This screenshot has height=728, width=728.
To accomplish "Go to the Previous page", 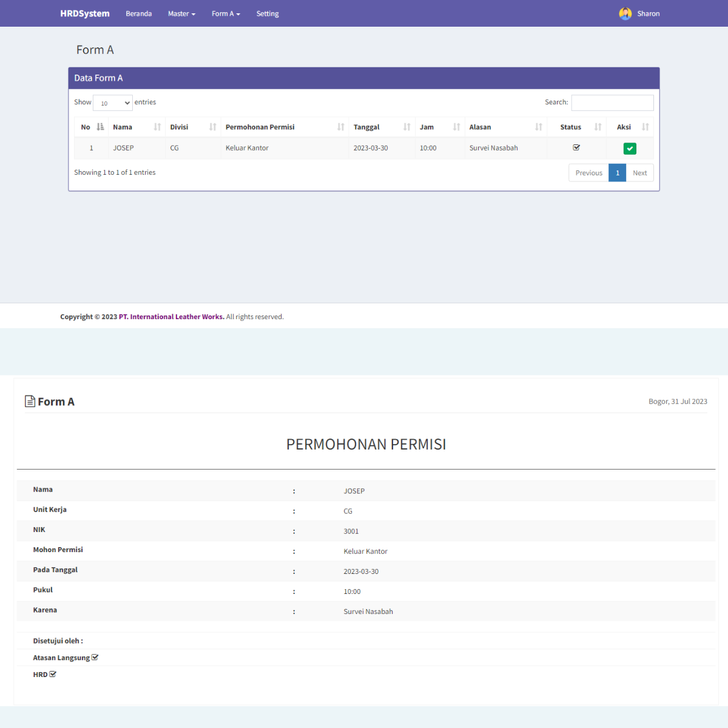I will [588, 173].
